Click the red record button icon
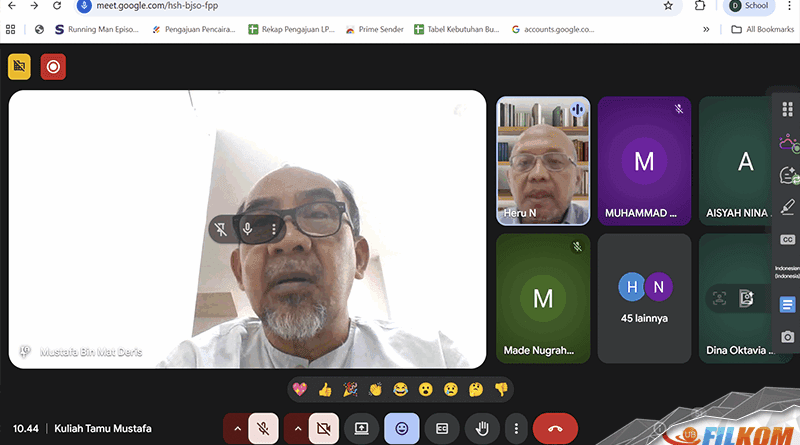The image size is (800, 445). pyautogui.click(x=53, y=67)
